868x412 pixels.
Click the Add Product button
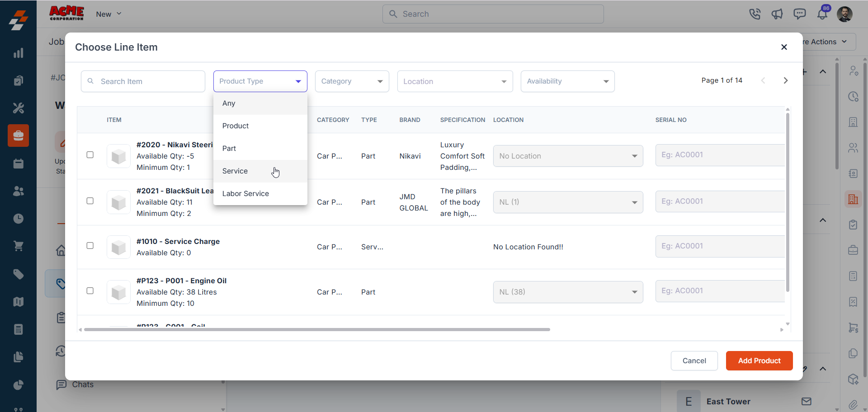(x=759, y=360)
